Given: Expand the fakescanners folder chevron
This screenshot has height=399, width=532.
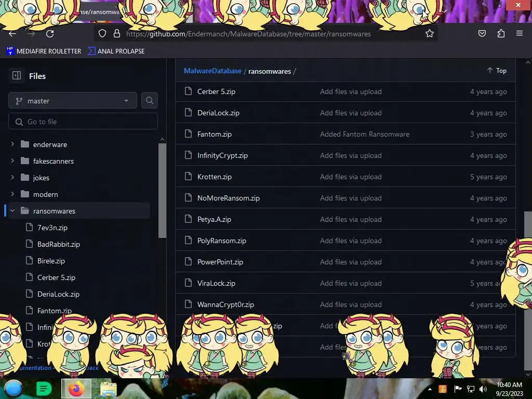Looking at the screenshot, I should pos(12,161).
